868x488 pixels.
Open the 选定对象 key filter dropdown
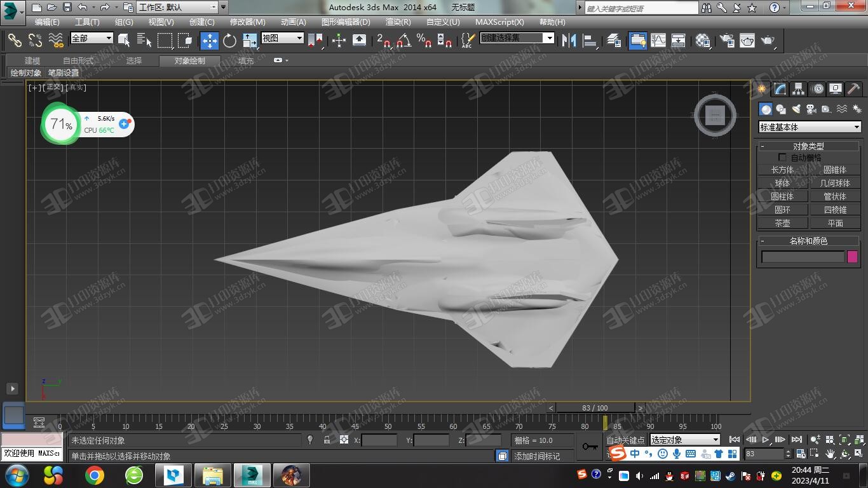[x=684, y=440]
